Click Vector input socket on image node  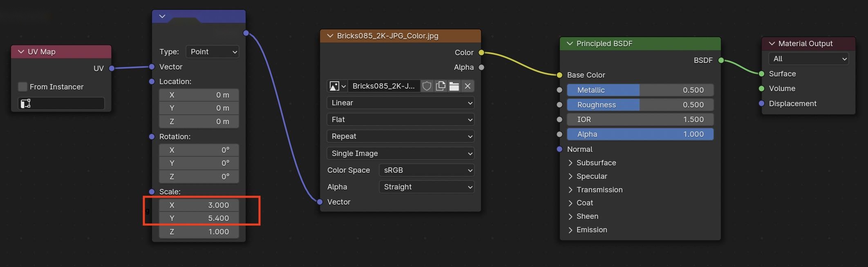320,202
